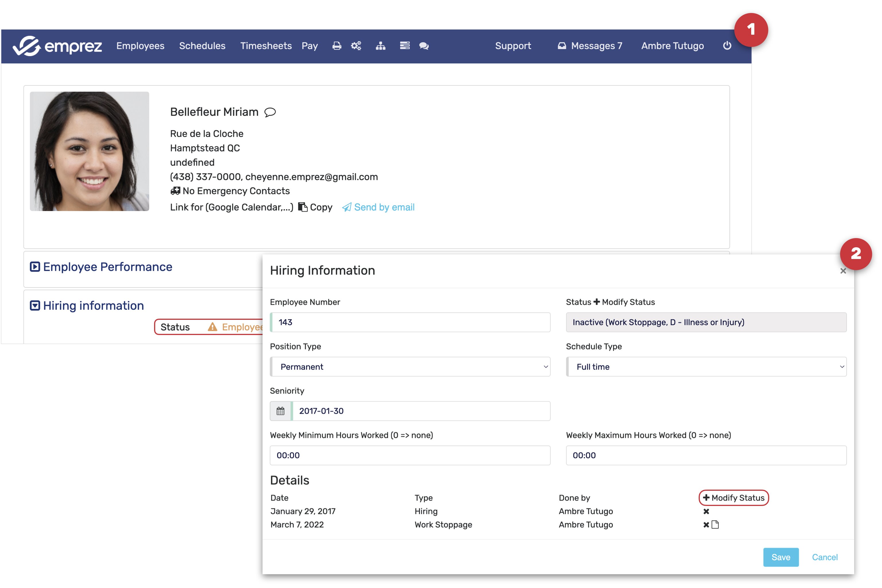Delete the Work Stoppage entry row
The height and width of the screenshot is (588, 882).
point(706,525)
